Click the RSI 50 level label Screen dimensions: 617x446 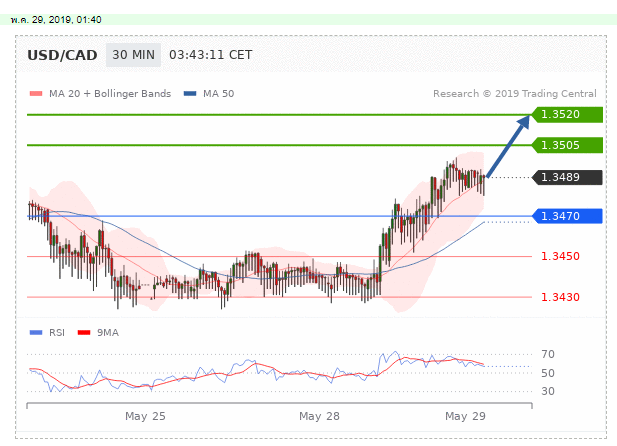coord(548,373)
